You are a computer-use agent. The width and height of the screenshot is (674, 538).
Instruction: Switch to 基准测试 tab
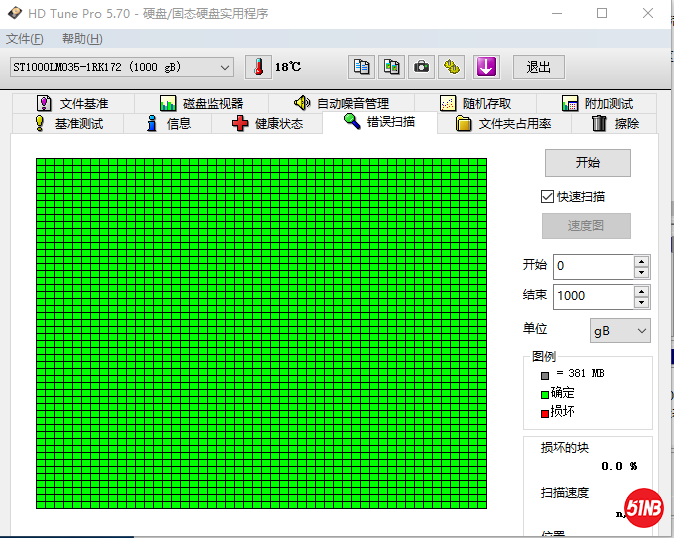(x=68, y=124)
